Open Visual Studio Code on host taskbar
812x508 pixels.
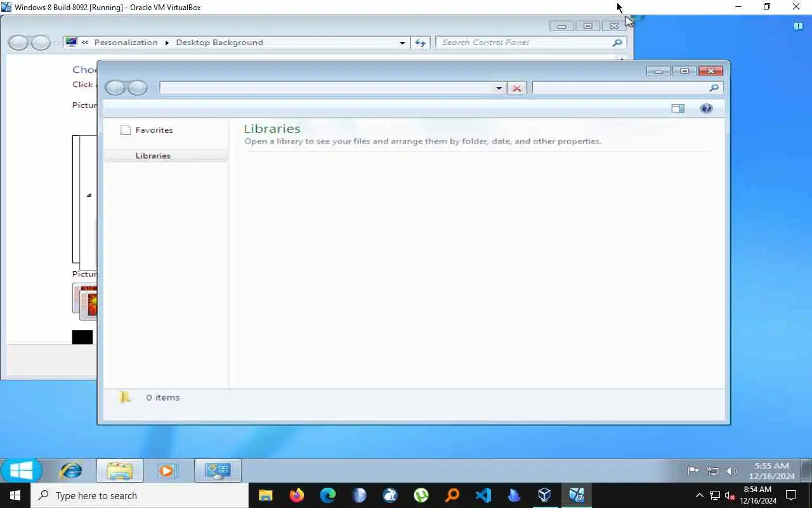click(x=483, y=495)
